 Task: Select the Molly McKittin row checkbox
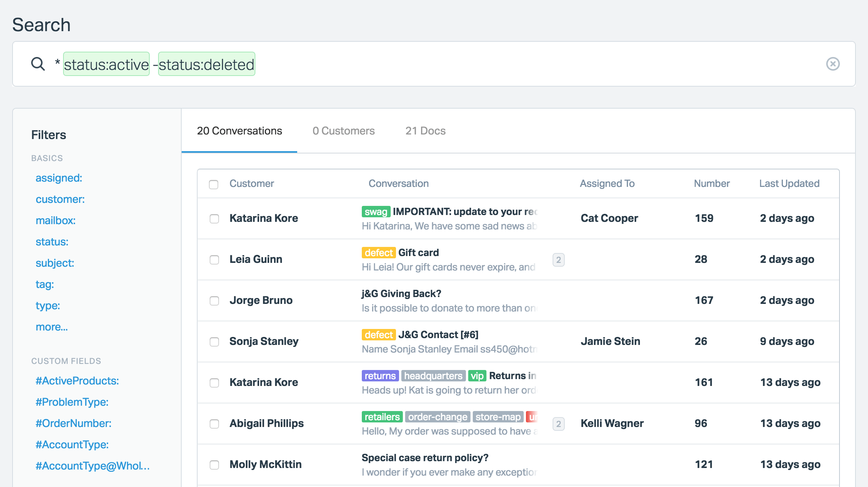coord(214,465)
